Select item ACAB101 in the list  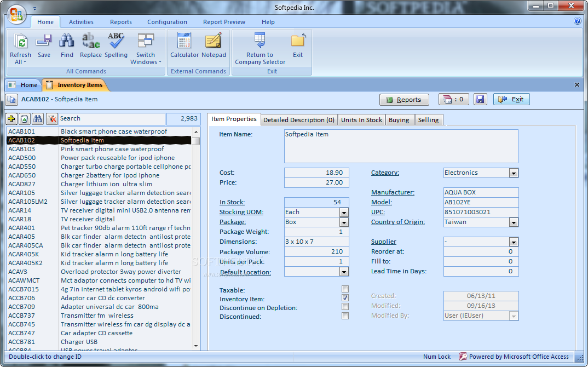[99, 131]
